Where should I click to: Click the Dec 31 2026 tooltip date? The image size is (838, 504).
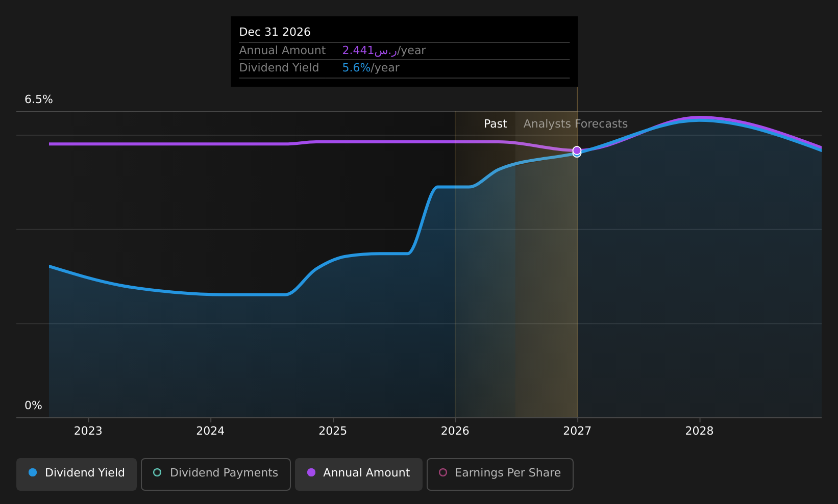[275, 32]
